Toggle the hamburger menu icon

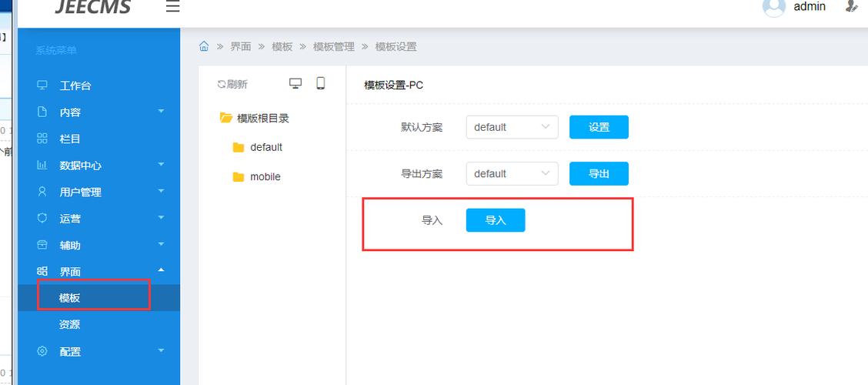(172, 7)
